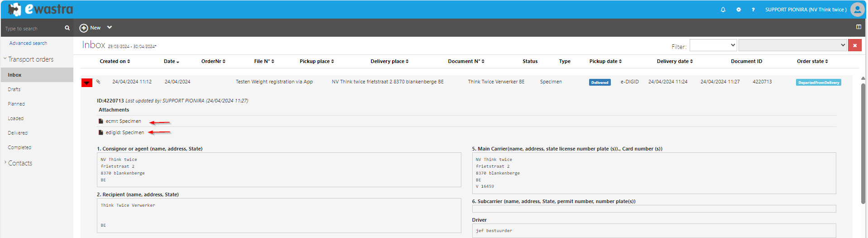The image size is (868, 238).
Task: Open the first Filter dropdown
Action: (713, 45)
